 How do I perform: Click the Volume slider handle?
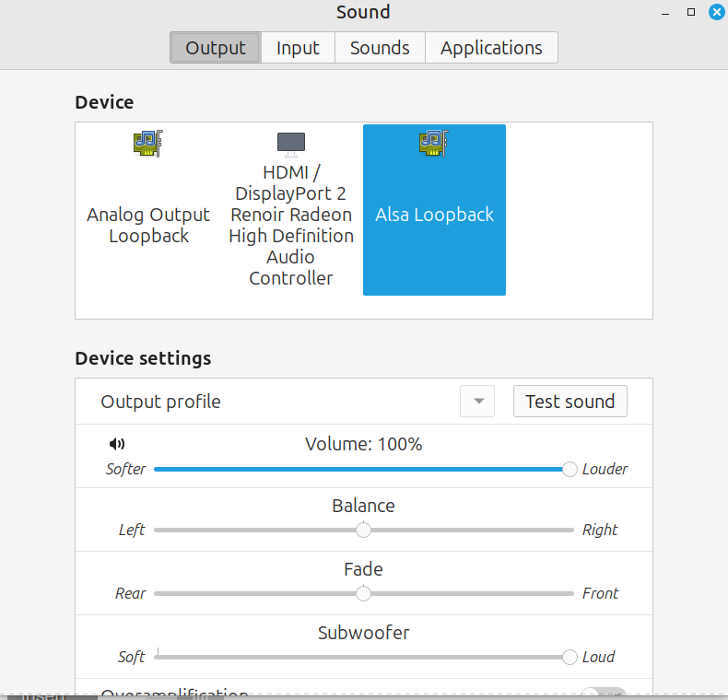pos(569,470)
